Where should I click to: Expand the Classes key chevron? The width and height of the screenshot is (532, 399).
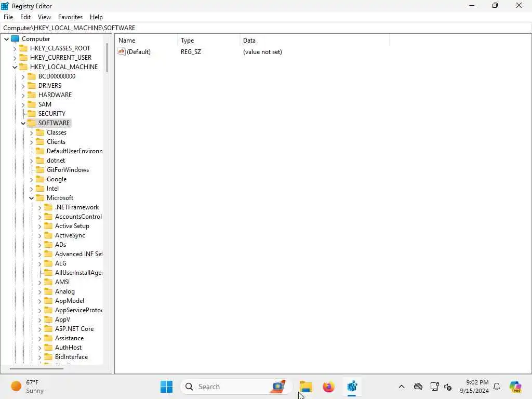31,132
